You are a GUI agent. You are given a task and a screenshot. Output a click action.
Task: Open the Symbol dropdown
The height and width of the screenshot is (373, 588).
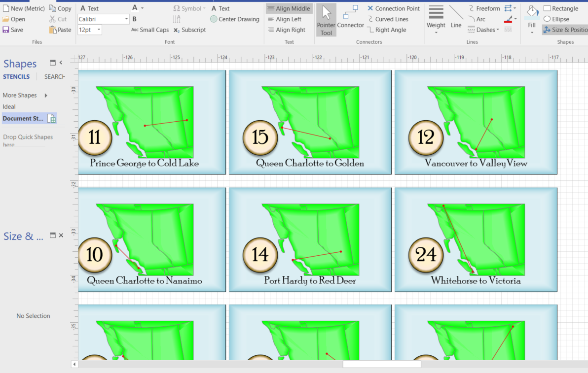(x=189, y=8)
